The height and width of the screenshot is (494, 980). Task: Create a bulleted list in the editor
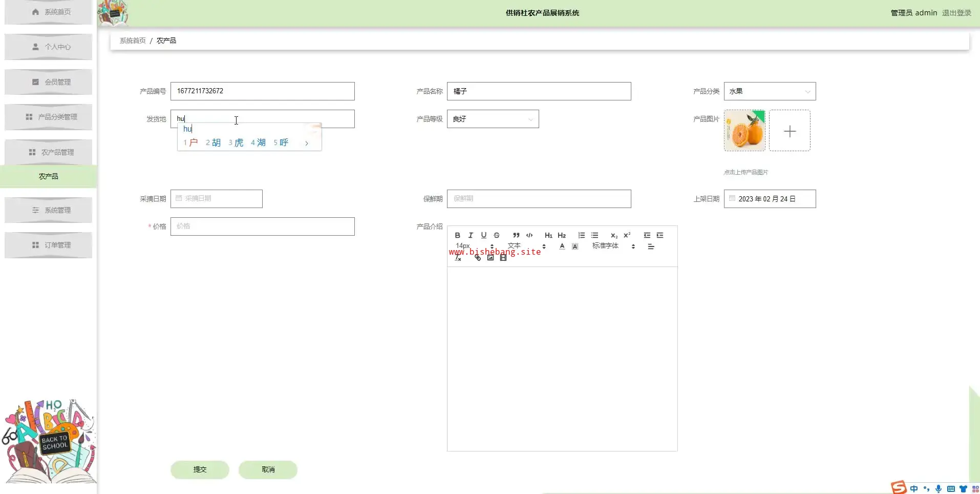click(594, 235)
